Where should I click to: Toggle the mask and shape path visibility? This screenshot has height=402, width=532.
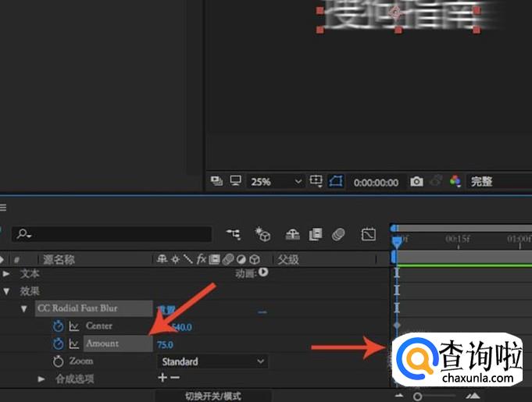click(336, 181)
